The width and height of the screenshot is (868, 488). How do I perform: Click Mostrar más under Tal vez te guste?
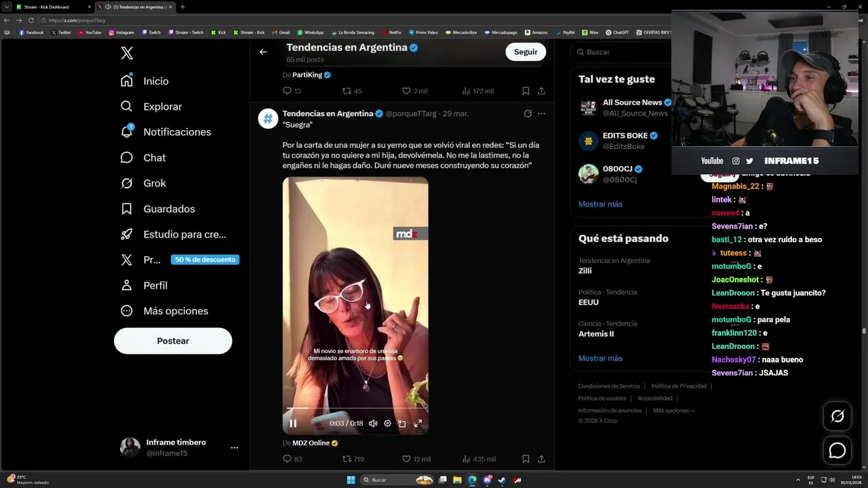click(x=600, y=204)
